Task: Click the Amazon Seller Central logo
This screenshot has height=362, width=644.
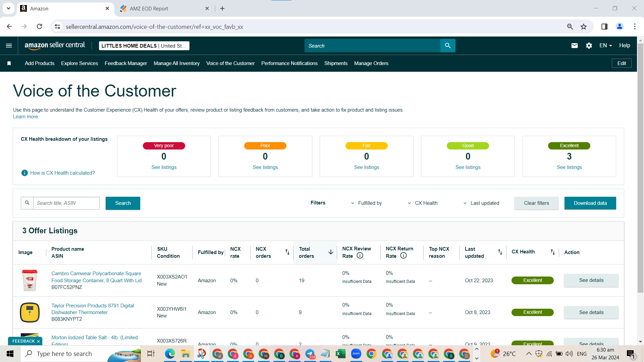Action: 55,46
